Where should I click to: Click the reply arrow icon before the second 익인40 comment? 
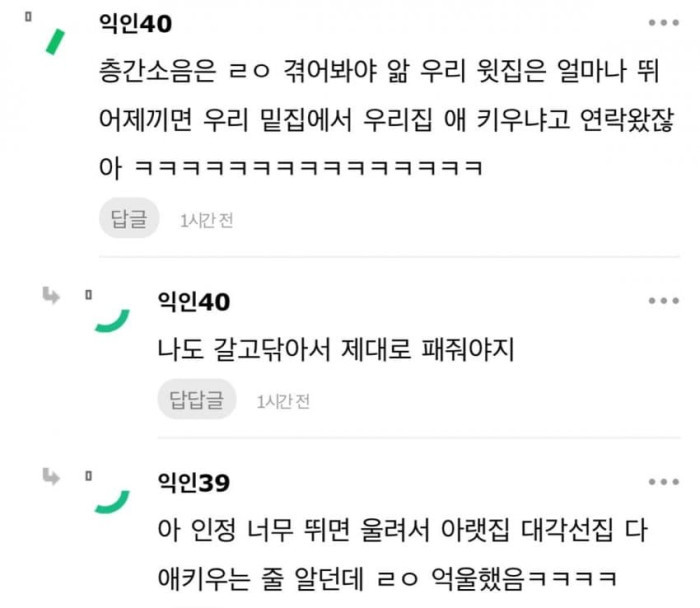click(51, 296)
